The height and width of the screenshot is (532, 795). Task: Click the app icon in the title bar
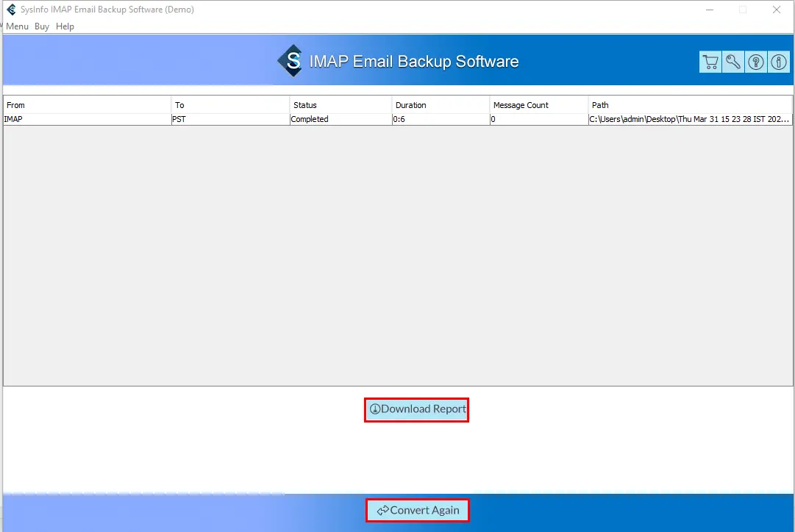(x=11, y=10)
